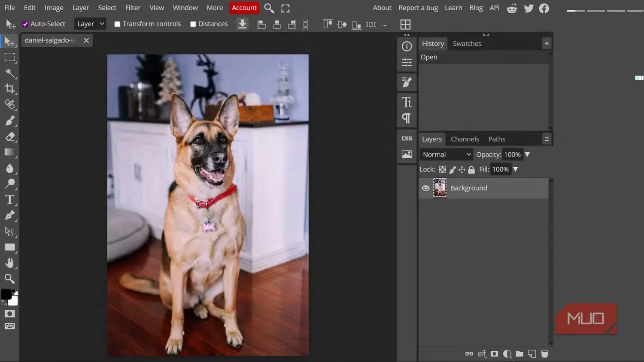Open the Filter menu

pos(133,8)
